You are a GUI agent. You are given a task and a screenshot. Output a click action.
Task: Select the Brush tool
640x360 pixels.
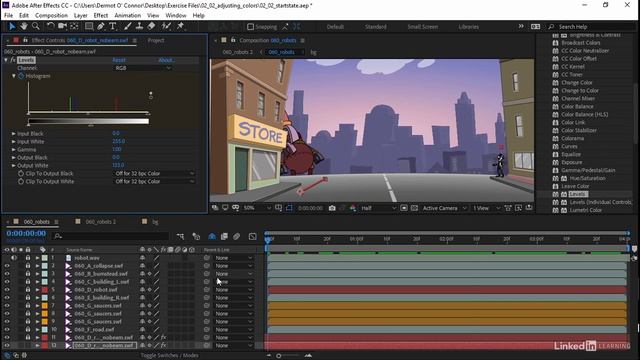point(127,26)
